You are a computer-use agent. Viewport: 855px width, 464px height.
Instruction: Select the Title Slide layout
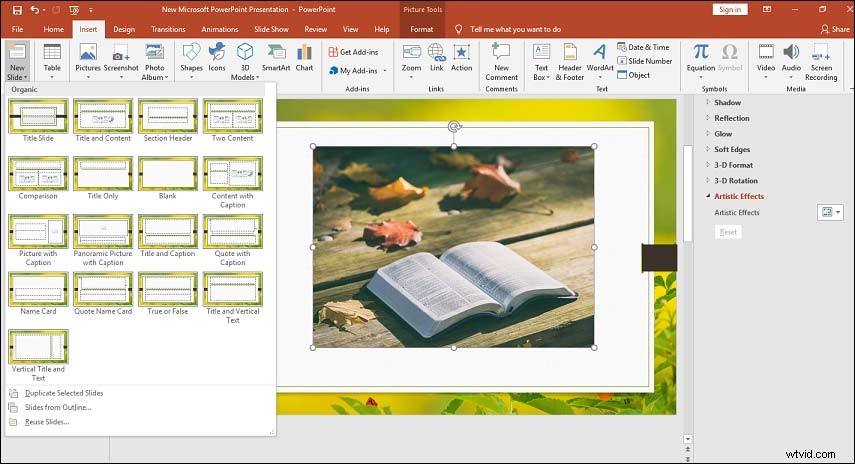(x=38, y=120)
